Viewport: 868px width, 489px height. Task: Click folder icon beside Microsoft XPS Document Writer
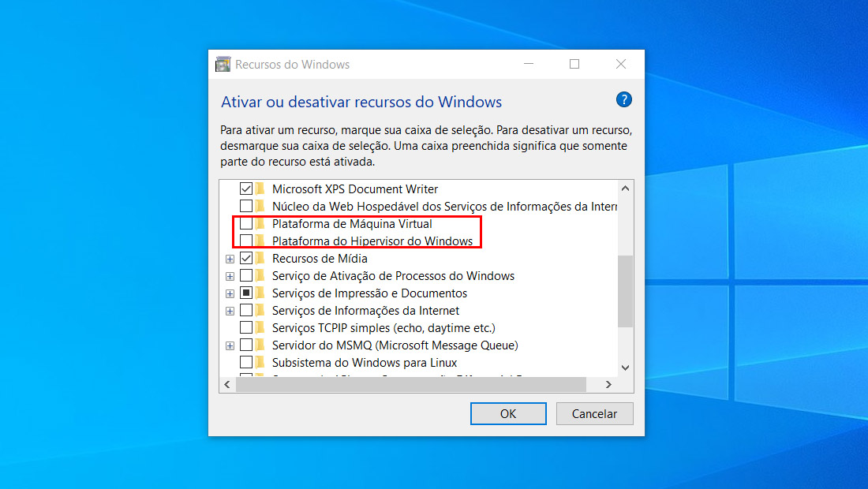click(x=260, y=189)
